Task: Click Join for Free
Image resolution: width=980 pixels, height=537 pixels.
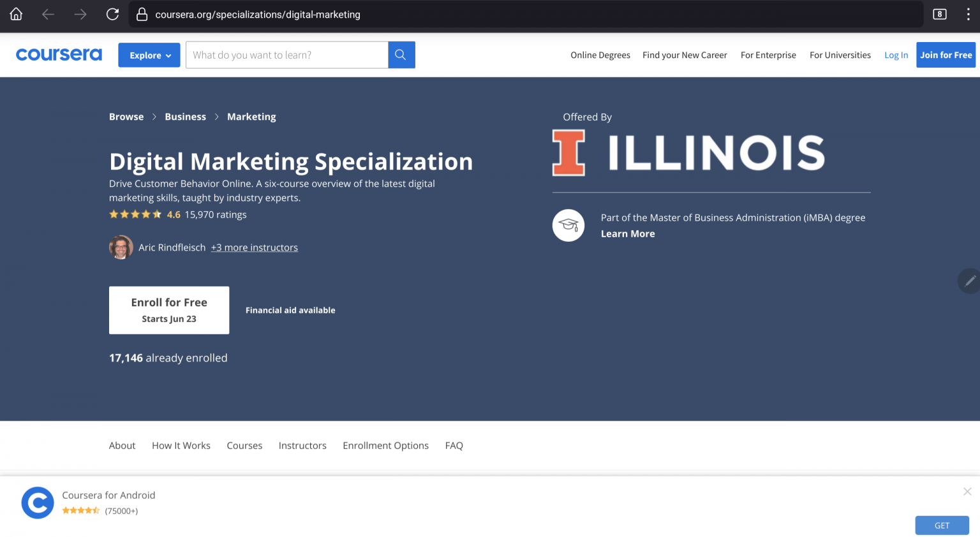Action: [946, 55]
